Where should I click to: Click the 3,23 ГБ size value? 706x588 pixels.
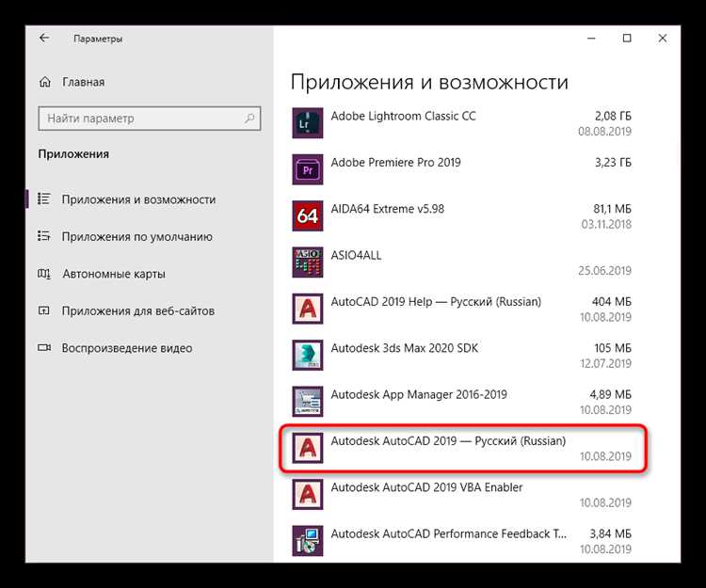(613, 163)
